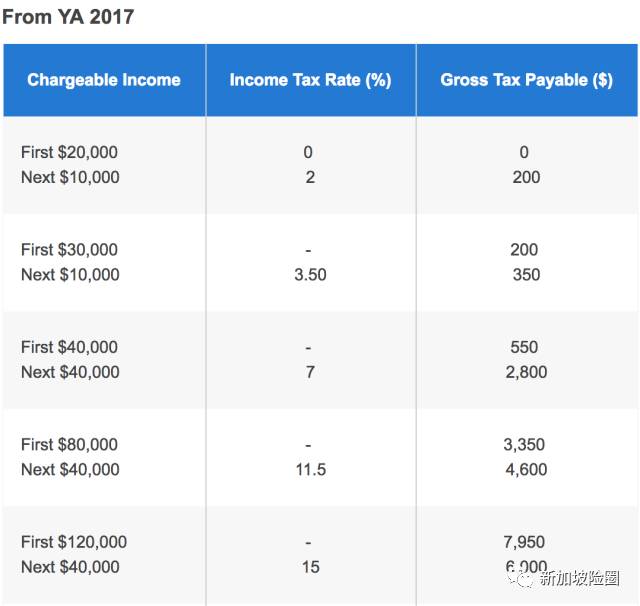This screenshot has width=640, height=606.
Task: Select the Chargeable Income column header
Action: coord(104,80)
